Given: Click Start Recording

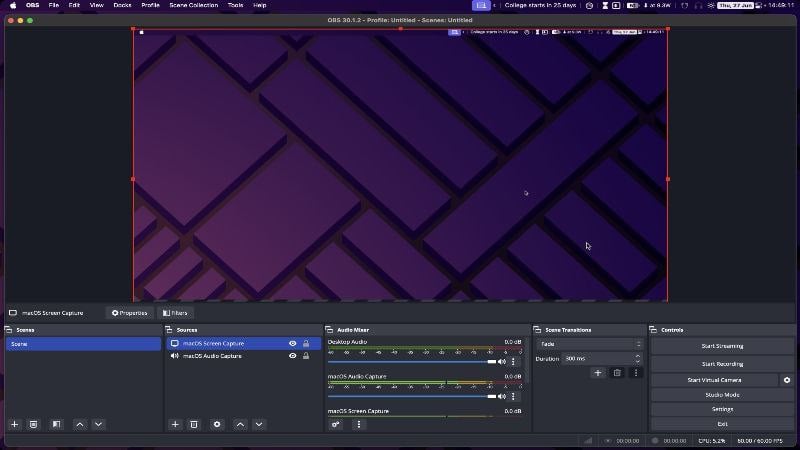Looking at the screenshot, I should pyautogui.click(x=722, y=364).
